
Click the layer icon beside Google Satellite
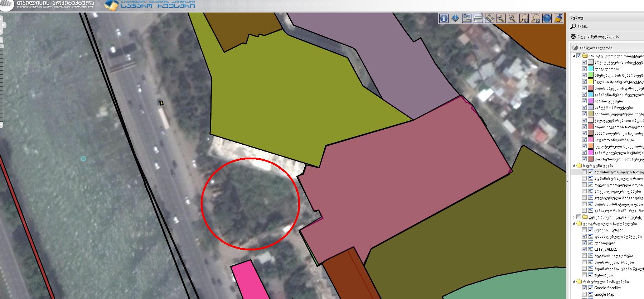pyautogui.click(x=591, y=288)
